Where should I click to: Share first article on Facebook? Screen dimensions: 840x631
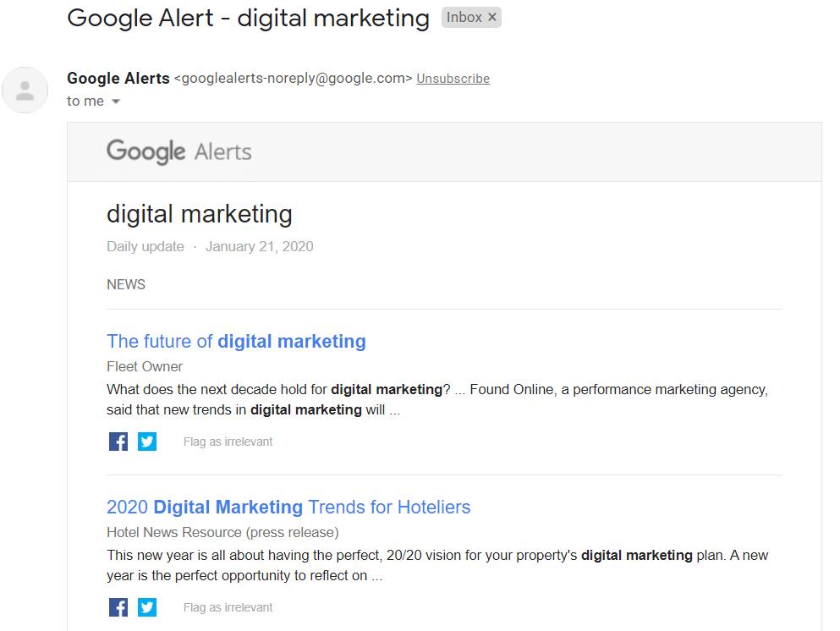point(118,441)
